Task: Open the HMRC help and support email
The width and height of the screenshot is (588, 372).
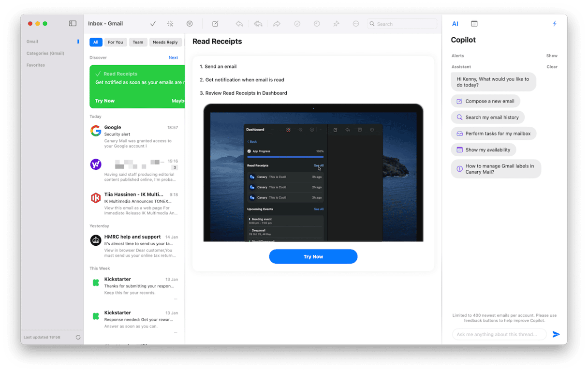Action: [x=134, y=246]
